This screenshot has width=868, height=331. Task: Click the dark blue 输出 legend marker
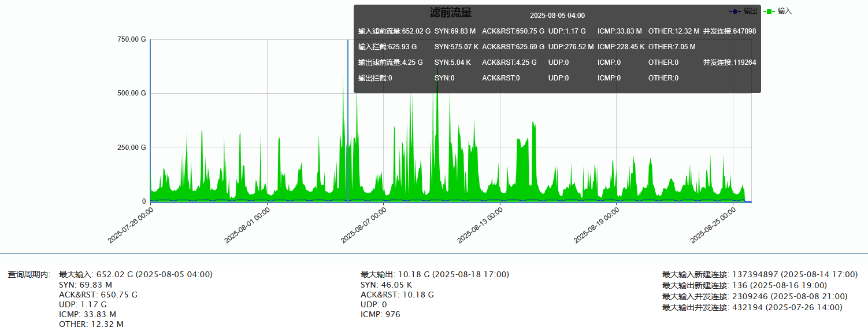pyautogui.click(x=735, y=11)
